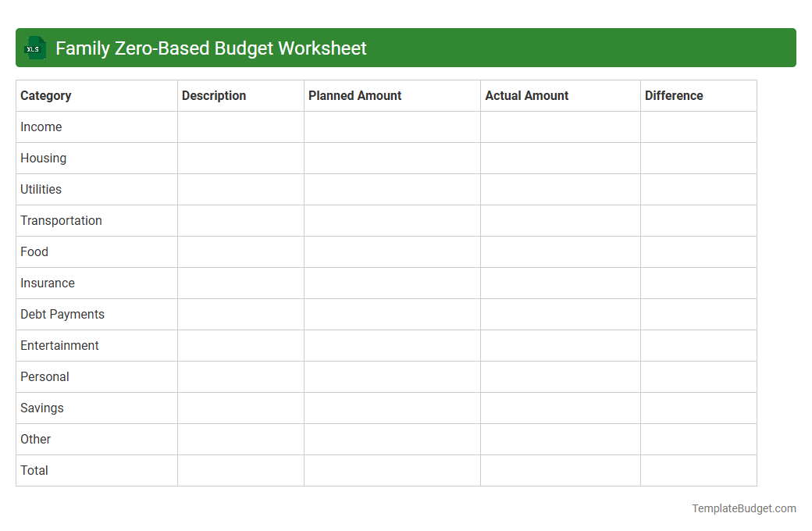The height and width of the screenshot is (531, 812).
Task: Click the Planned Amount cell for Income
Action: point(390,127)
